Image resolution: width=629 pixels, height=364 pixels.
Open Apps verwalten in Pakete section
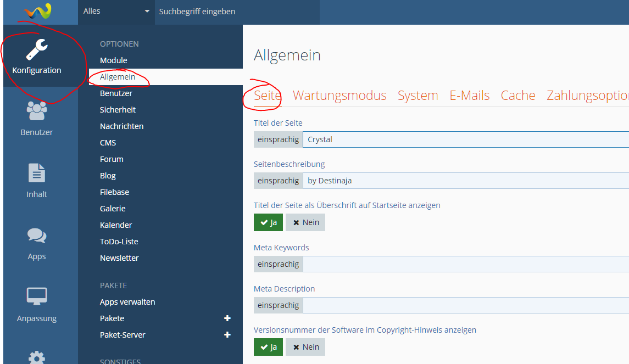[127, 302]
